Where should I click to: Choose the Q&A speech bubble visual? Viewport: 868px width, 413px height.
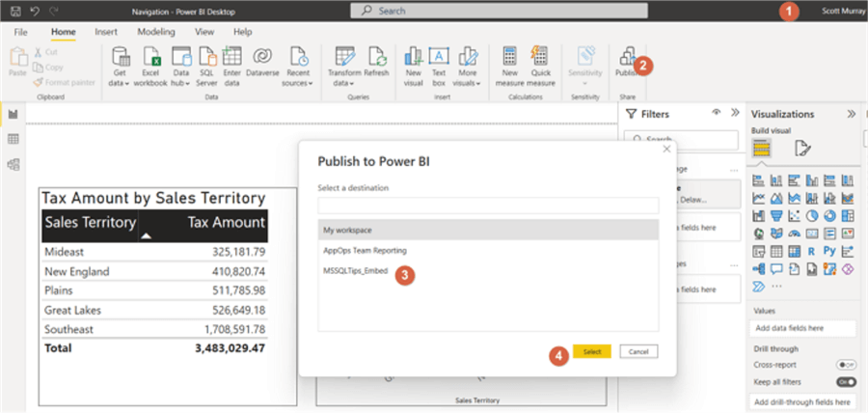pyautogui.click(x=776, y=269)
